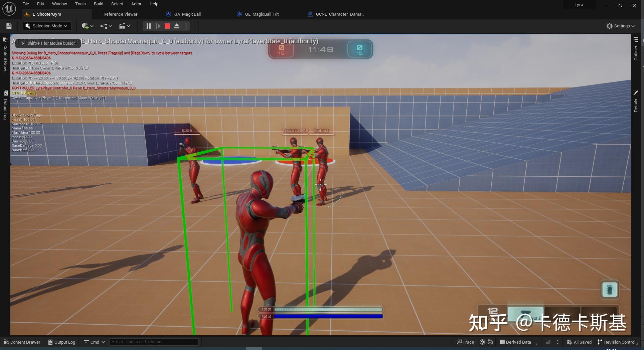
Task: Click the Shift+F1 for Mouse Cursor hint
Action: click(x=48, y=43)
